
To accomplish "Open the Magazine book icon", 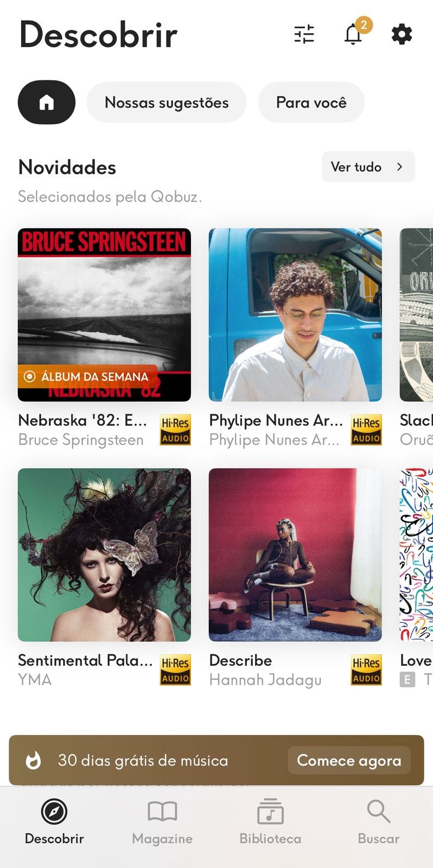I will (162, 812).
